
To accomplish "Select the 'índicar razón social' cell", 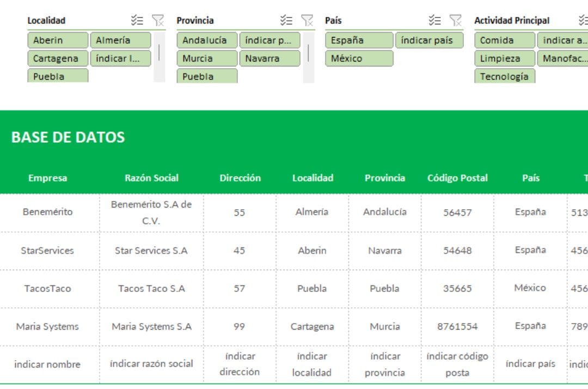I will (x=151, y=363).
